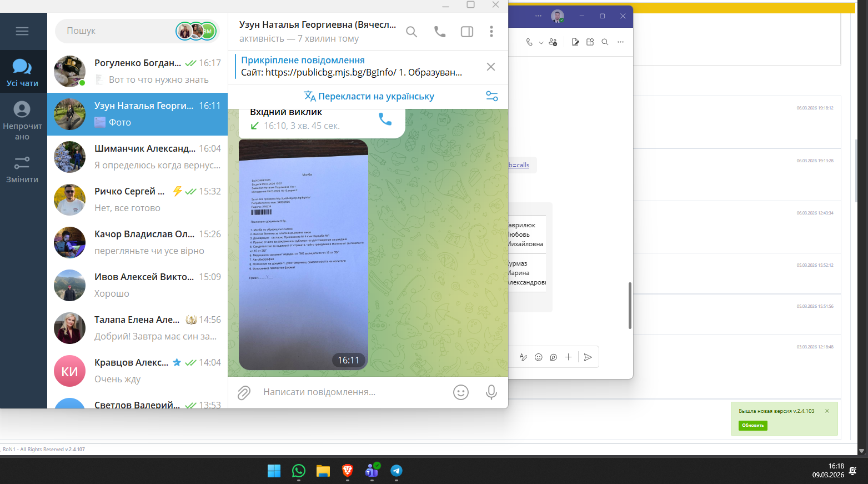
Task: Click the plus icon in Teams compose box
Action: [x=568, y=357]
